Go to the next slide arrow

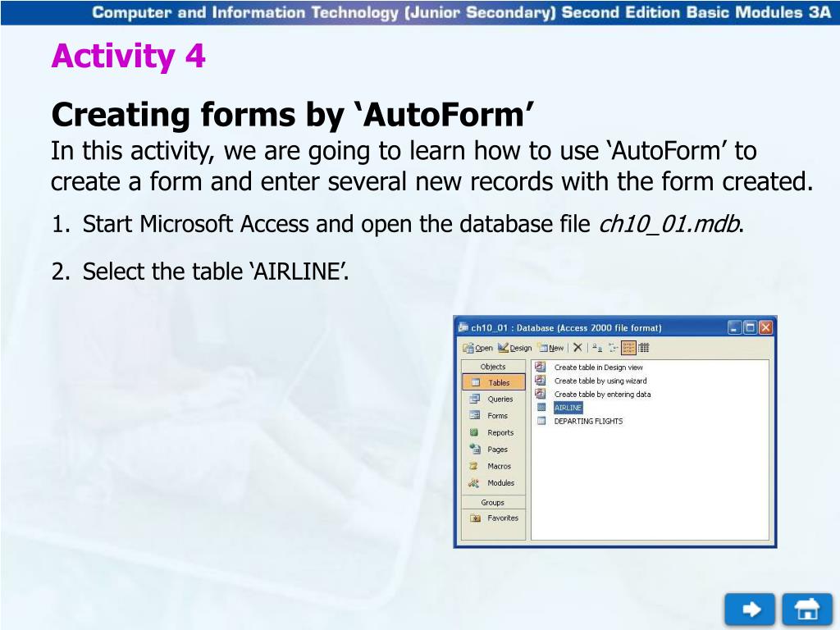(x=750, y=609)
